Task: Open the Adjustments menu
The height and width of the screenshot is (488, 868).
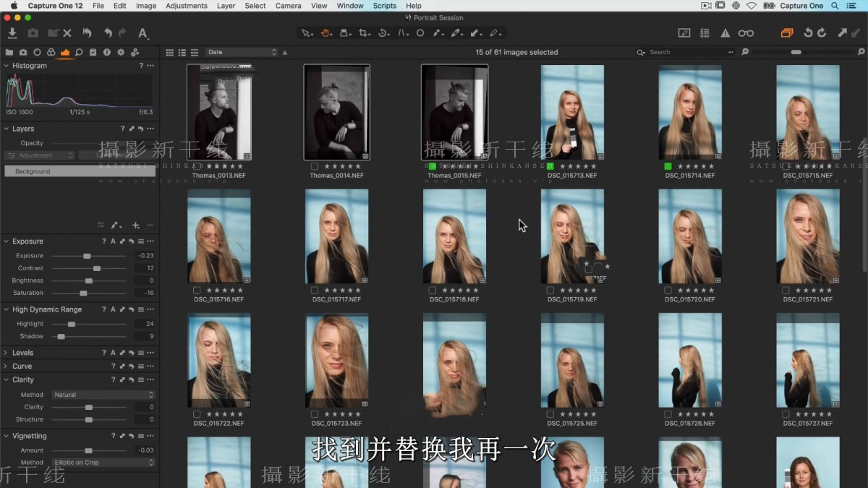Action: [187, 6]
